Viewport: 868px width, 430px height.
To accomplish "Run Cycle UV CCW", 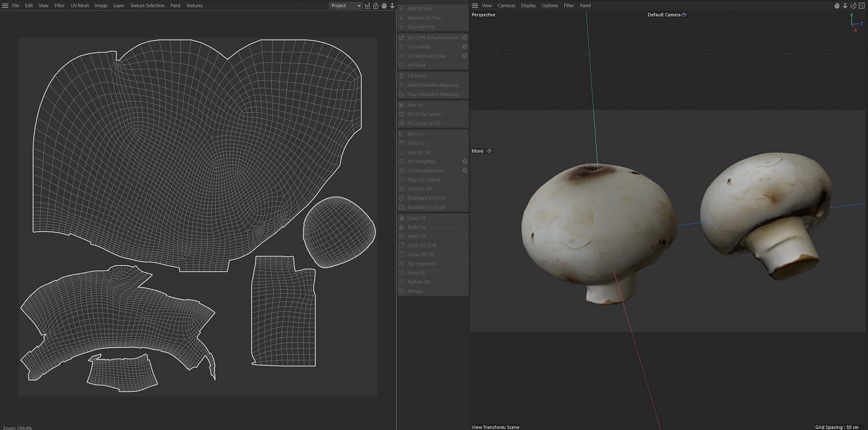I will (433, 245).
